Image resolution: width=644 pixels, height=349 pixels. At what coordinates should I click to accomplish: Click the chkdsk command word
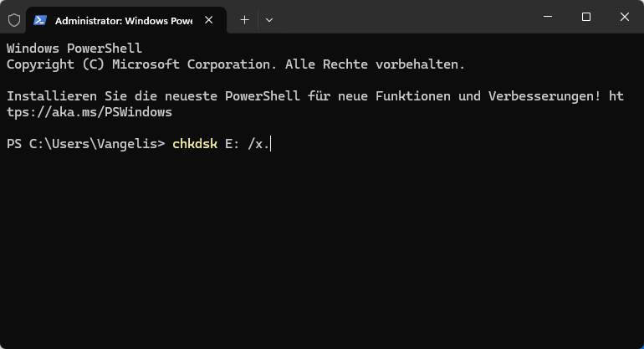click(194, 144)
